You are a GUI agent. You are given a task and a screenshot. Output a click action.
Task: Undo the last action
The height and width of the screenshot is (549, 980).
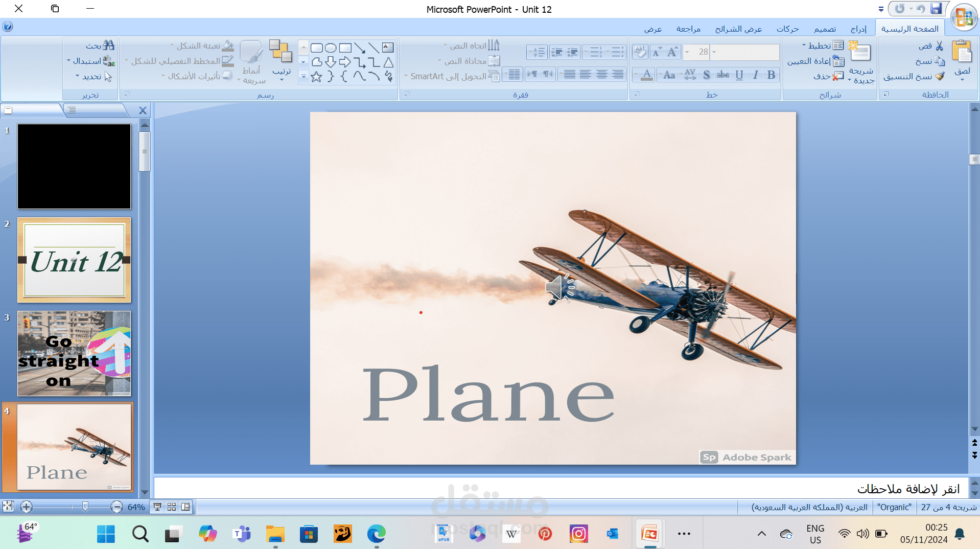(x=921, y=9)
